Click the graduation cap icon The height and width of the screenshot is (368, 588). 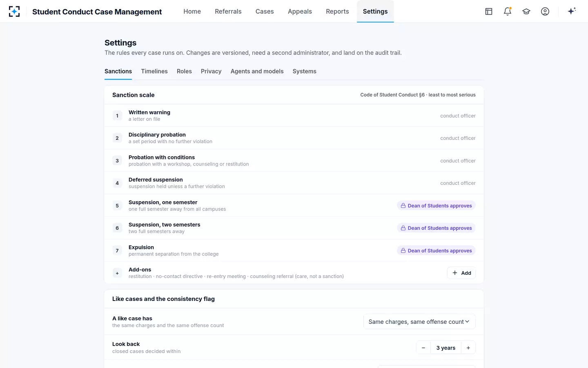[x=526, y=11]
